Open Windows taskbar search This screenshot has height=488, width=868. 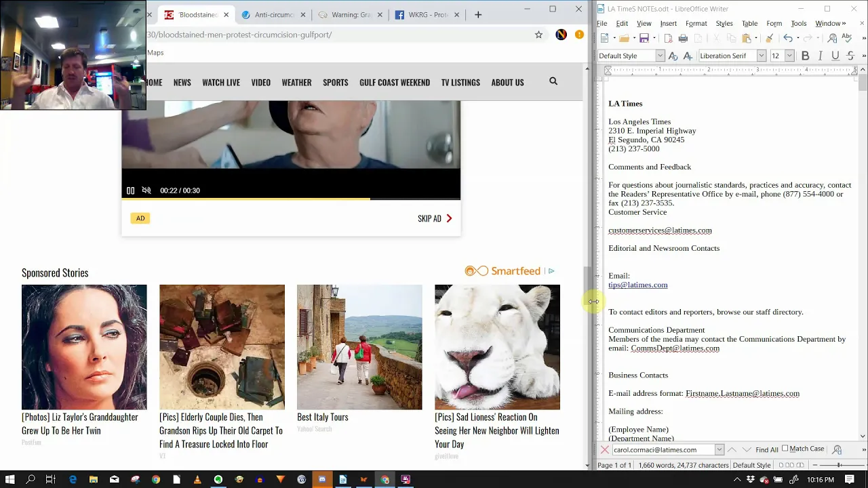[x=31, y=479]
